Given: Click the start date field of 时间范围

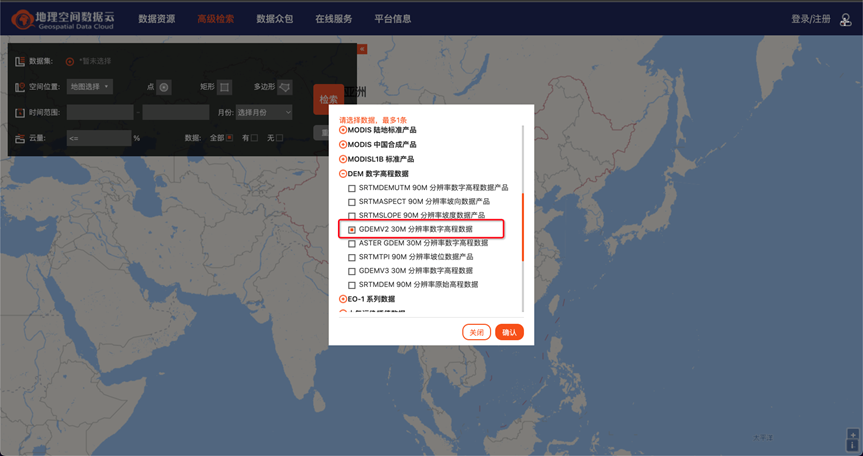Looking at the screenshot, I should coord(100,112).
